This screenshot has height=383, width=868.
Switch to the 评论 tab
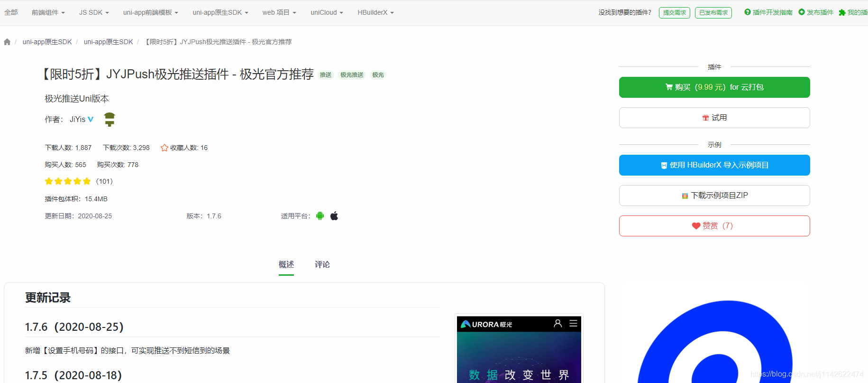click(322, 264)
